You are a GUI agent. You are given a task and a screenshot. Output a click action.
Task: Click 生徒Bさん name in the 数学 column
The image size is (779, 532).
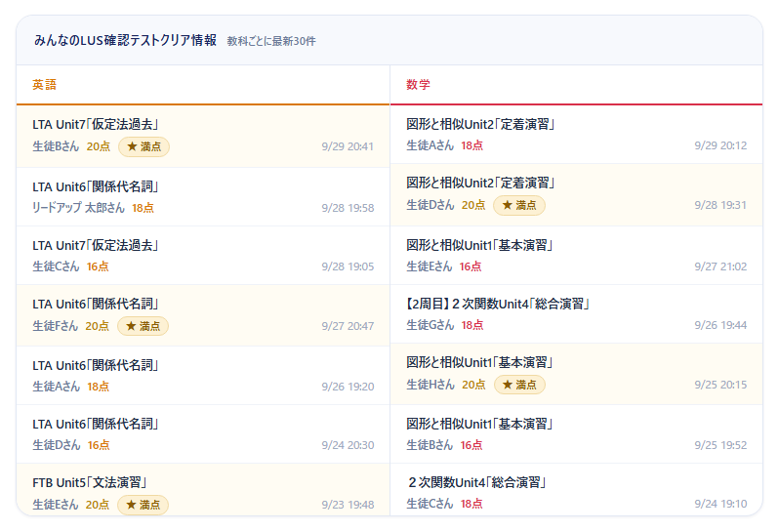point(430,445)
